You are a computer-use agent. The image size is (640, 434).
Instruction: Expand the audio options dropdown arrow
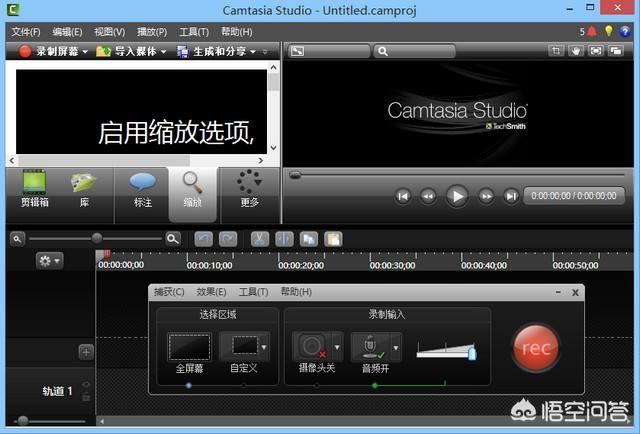pos(396,348)
